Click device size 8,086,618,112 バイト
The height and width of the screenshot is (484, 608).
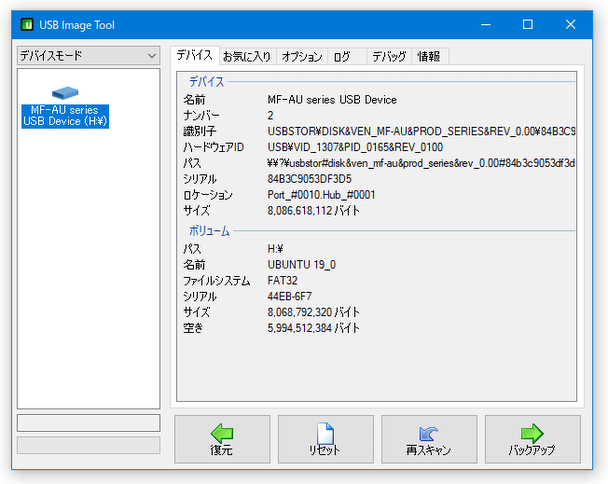[x=313, y=211]
